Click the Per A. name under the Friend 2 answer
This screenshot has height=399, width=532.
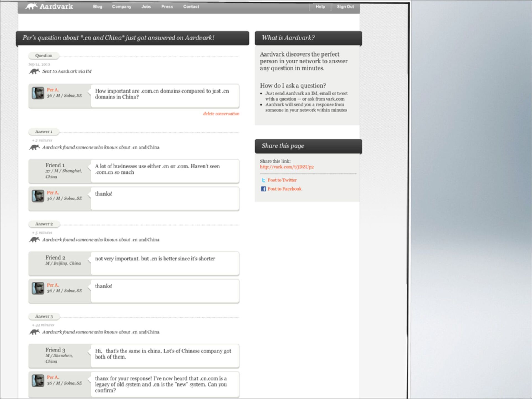[53, 285]
